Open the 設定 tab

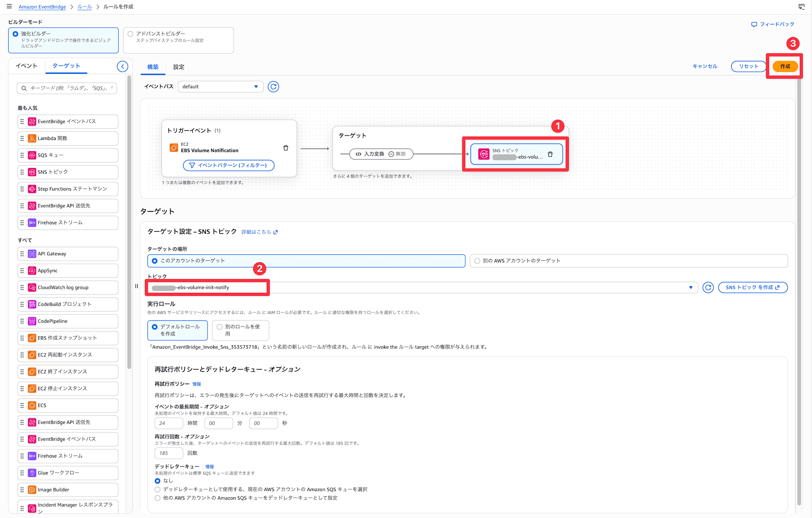(x=179, y=67)
